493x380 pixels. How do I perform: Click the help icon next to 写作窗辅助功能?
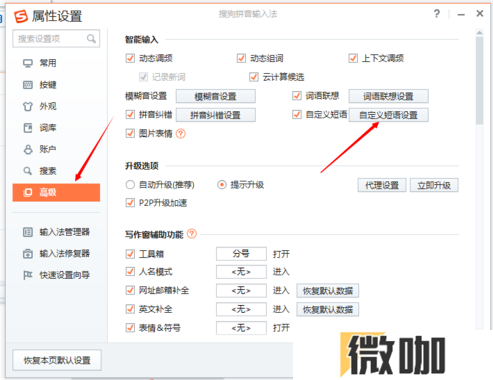tap(192, 234)
